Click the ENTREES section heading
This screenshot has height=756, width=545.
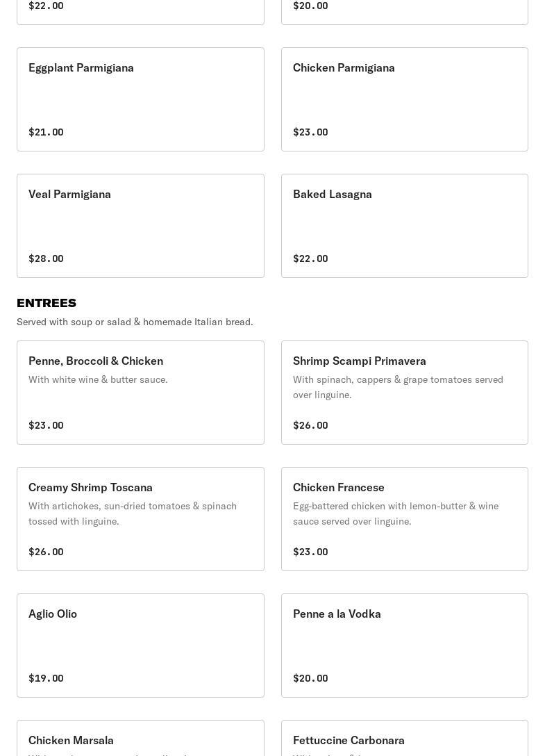tap(47, 303)
